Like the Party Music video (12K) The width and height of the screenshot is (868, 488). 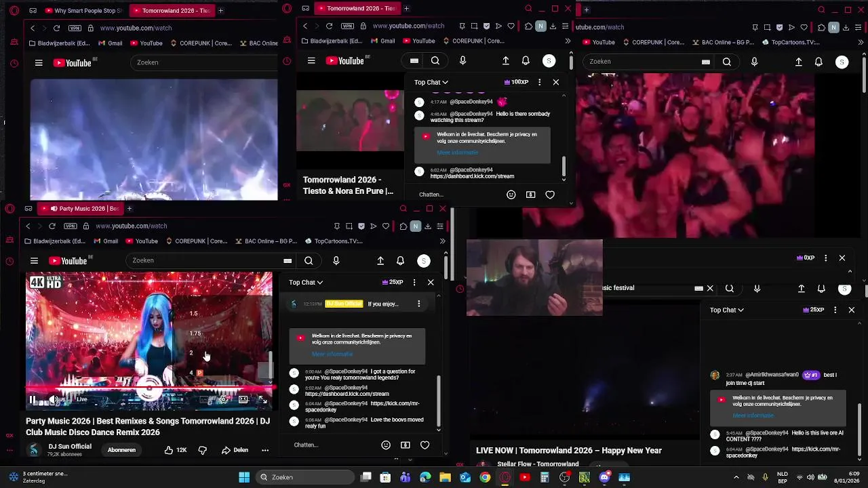(x=175, y=450)
